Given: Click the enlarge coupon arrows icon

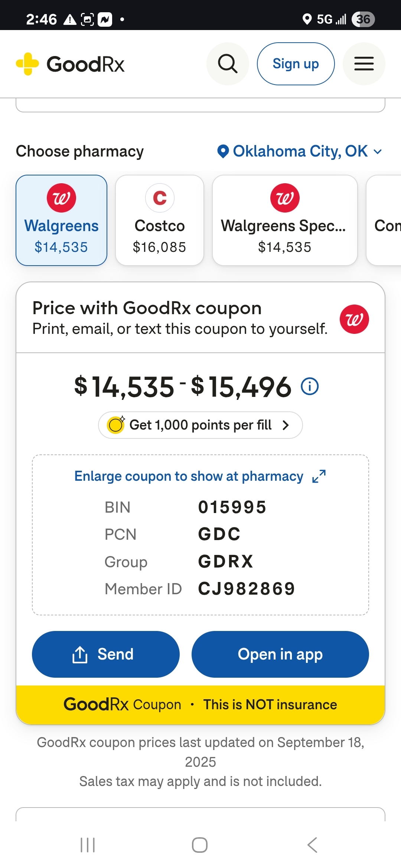Looking at the screenshot, I should click(319, 476).
